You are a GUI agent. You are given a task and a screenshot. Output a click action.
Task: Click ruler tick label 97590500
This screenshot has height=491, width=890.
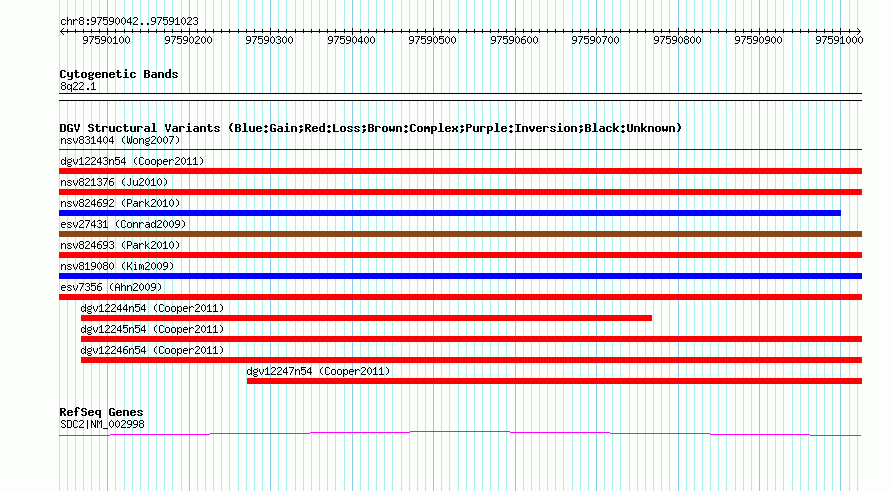433,40
